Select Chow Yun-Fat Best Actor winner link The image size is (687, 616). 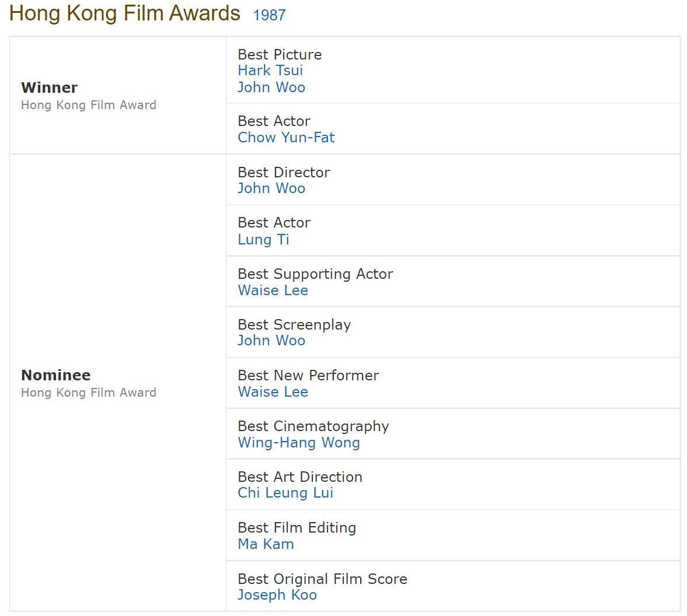[286, 138]
